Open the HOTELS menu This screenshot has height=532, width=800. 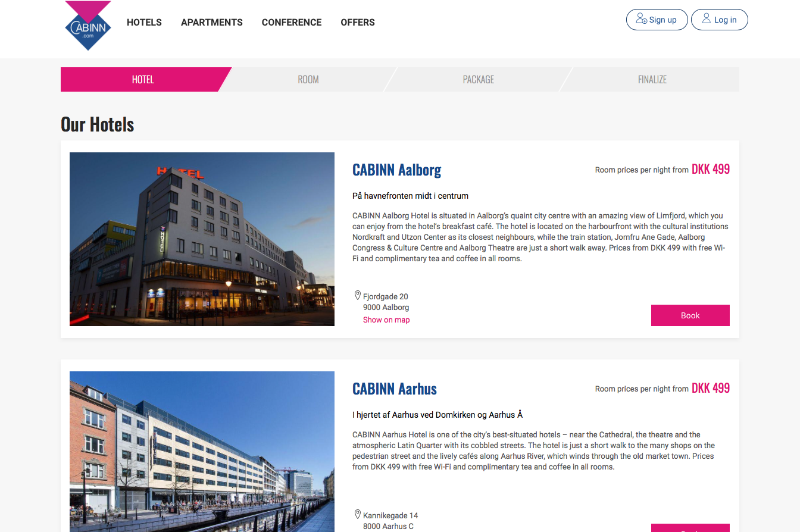(x=144, y=22)
